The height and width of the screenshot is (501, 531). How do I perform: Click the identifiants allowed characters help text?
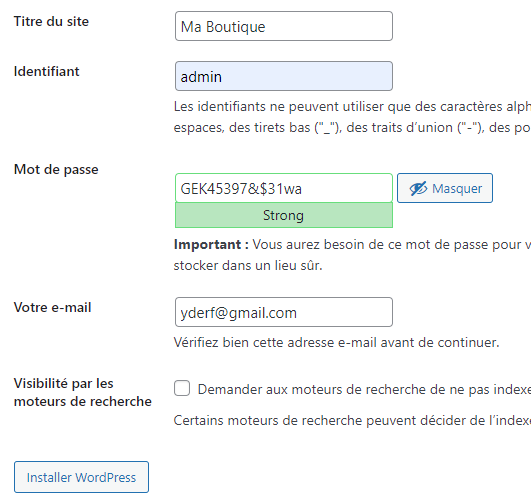[x=352, y=117]
